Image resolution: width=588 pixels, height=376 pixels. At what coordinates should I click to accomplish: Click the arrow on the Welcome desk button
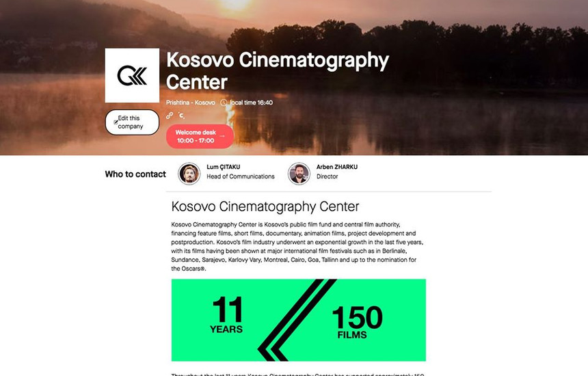[222, 136]
